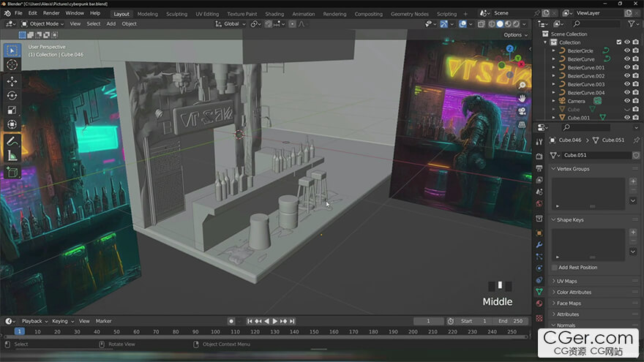Toggle the camera view icon
644x362 pixels.
pyautogui.click(x=522, y=111)
